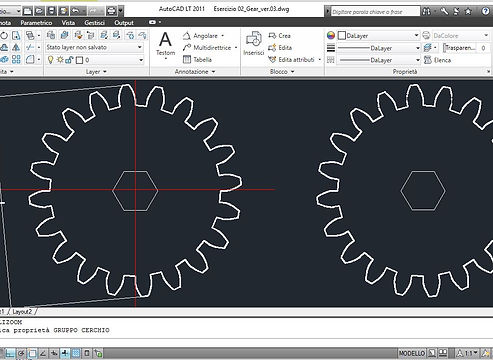Image resolution: width=493 pixels, height=360 pixels.
Task: Click the New drawing icon in quick access toolbar
Action: pos(28,11)
